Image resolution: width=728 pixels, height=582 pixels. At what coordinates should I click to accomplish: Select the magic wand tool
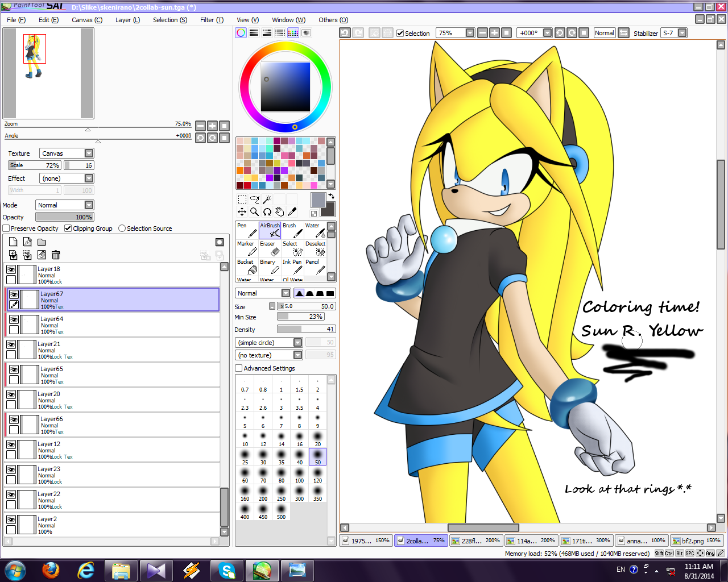tap(267, 199)
